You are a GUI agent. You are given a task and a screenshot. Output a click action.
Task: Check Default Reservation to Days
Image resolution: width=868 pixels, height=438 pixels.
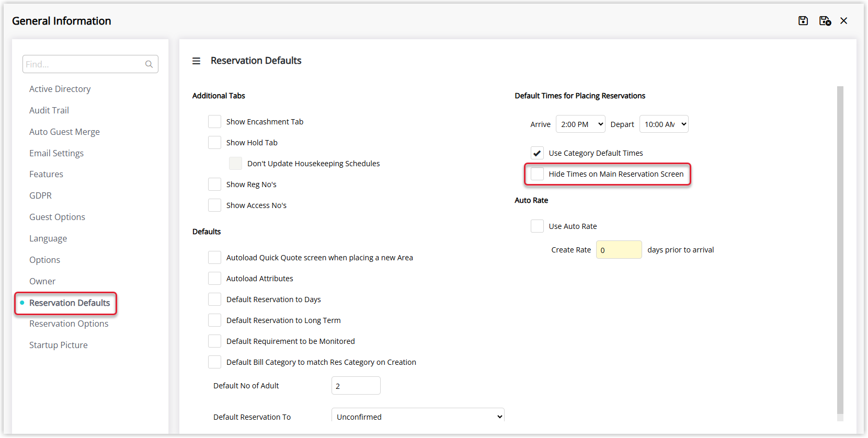coord(214,299)
